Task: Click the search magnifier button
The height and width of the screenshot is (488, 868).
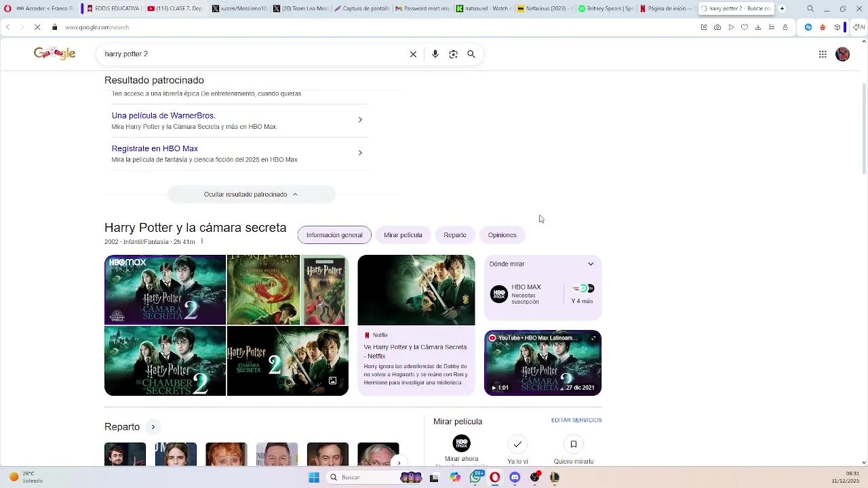Action: click(x=471, y=54)
